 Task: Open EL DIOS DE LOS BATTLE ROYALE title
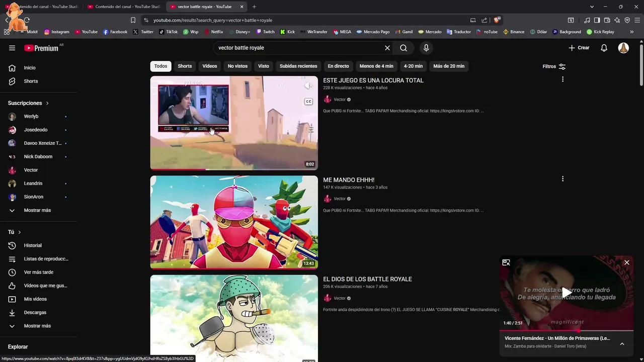click(x=367, y=279)
